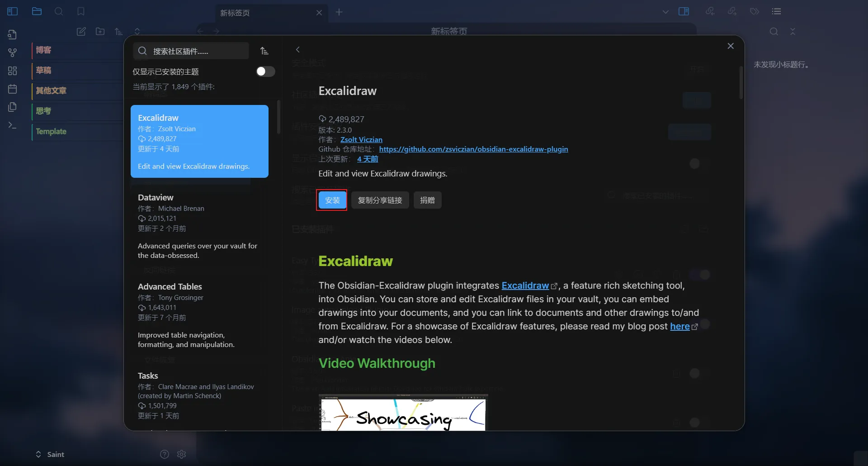
Task: Add a new tab with plus icon
Action: [339, 12]
